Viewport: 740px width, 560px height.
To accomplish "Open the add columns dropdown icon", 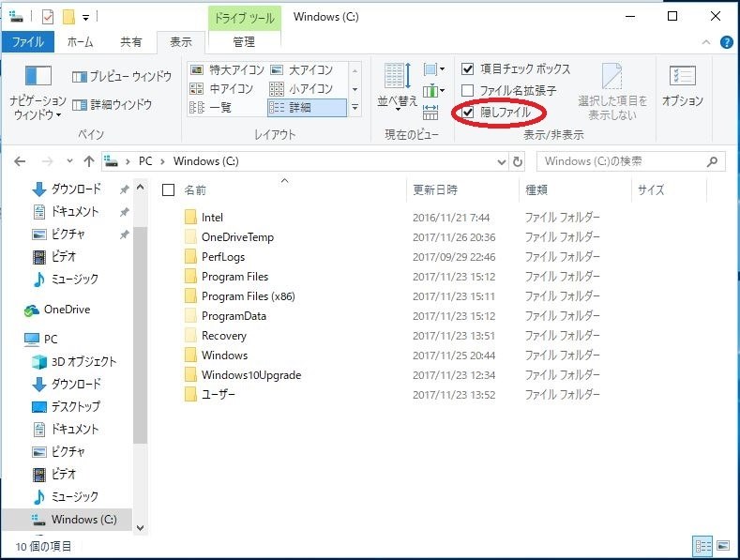I will (x=433, y=90).
